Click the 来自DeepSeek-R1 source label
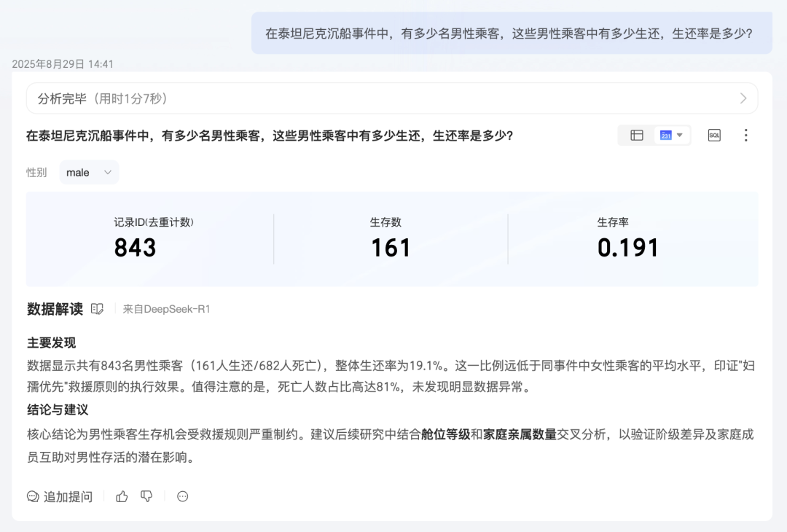Viewport: 787px width, 532px height. pyautogui.click(x=167, y=309)
